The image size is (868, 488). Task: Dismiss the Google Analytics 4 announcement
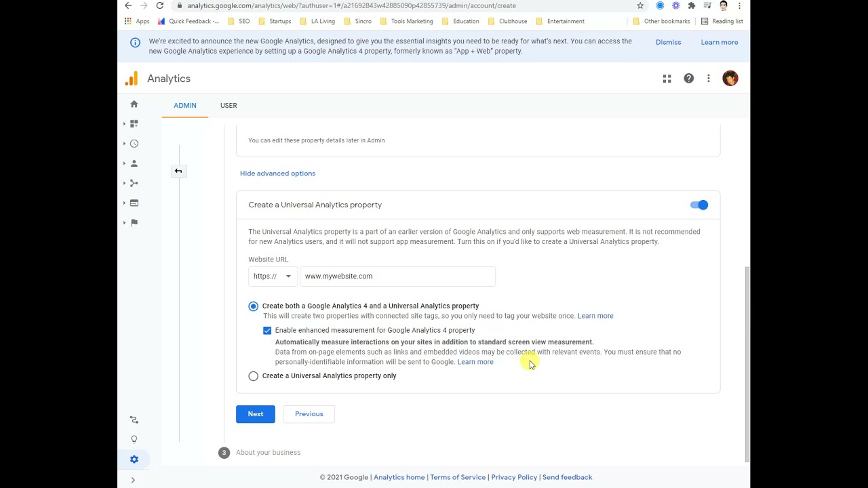coord(668,42)
